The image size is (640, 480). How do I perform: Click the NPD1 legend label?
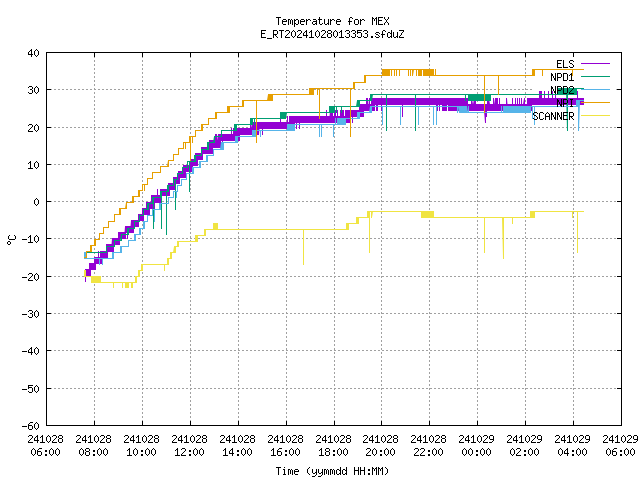(x=562, y=77)
